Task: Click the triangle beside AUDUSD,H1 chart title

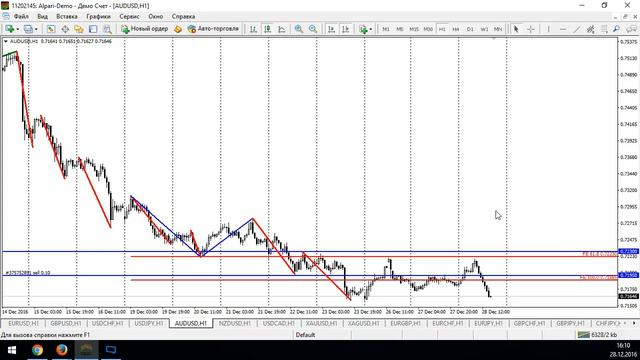Action: coord(6,41)
